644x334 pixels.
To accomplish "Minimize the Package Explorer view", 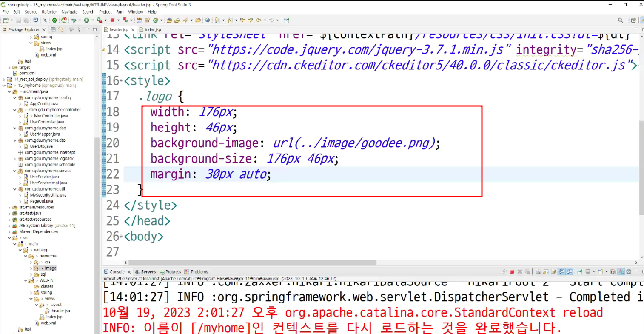I will point(87,29).
